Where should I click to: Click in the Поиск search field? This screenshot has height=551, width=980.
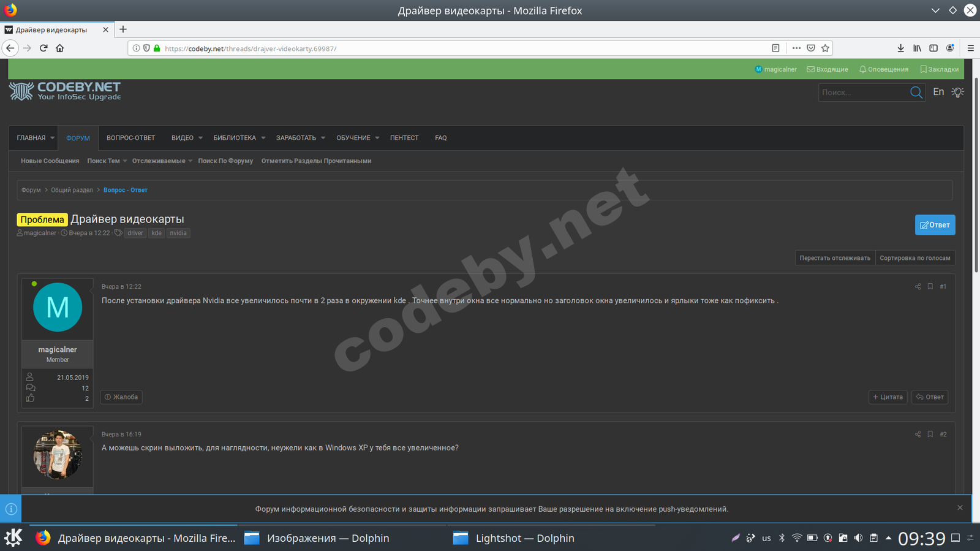(862, 93)
